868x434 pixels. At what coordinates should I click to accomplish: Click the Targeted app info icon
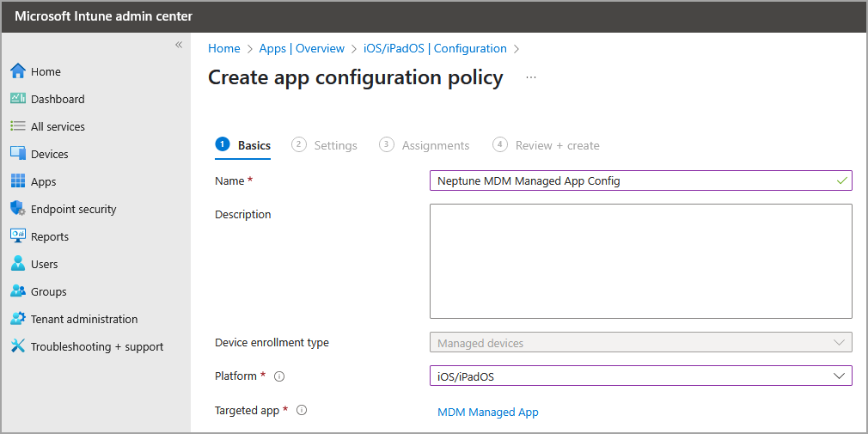click(302, 411)
